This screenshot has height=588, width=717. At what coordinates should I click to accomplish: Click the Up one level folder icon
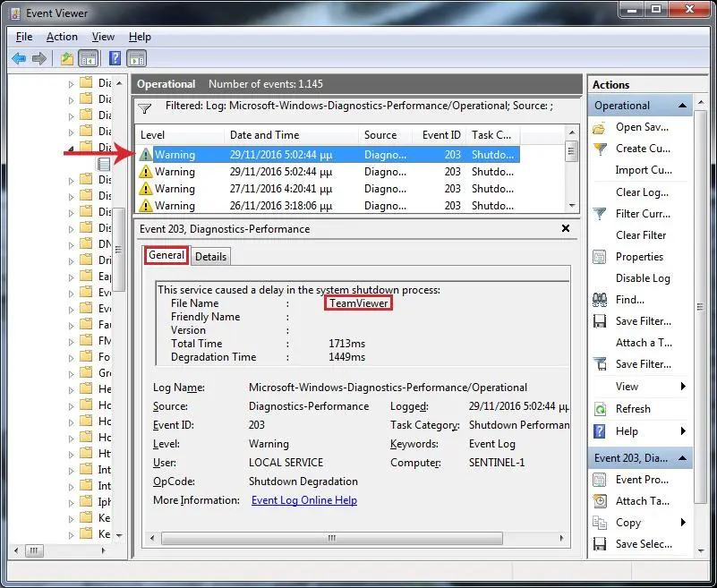coord(67,58)
